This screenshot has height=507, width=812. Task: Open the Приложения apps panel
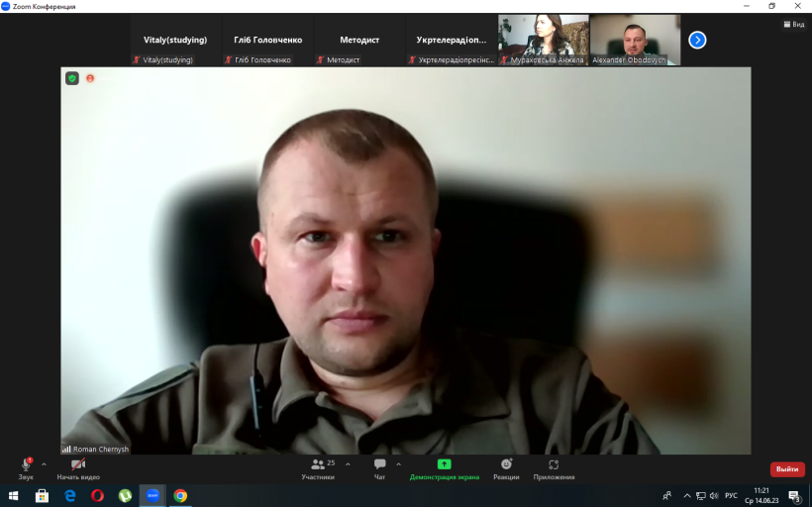[x=554, y=468]
